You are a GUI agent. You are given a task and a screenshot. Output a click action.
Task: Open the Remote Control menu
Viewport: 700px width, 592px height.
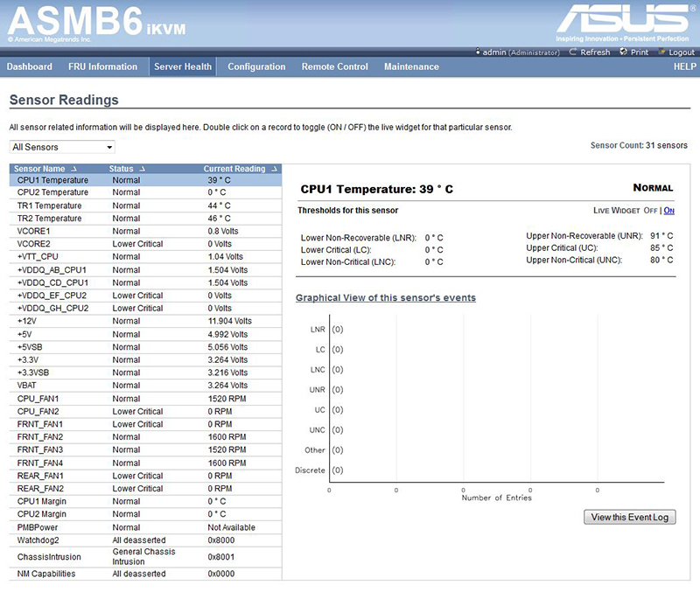(x=335, y=66)
